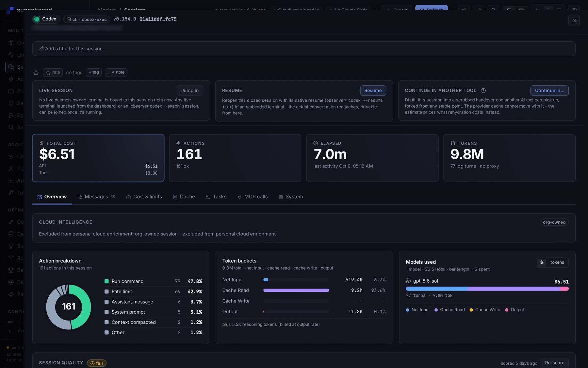Click the star favorite icon beside rate
The image size is (588, 368).
tap(36, 73)
